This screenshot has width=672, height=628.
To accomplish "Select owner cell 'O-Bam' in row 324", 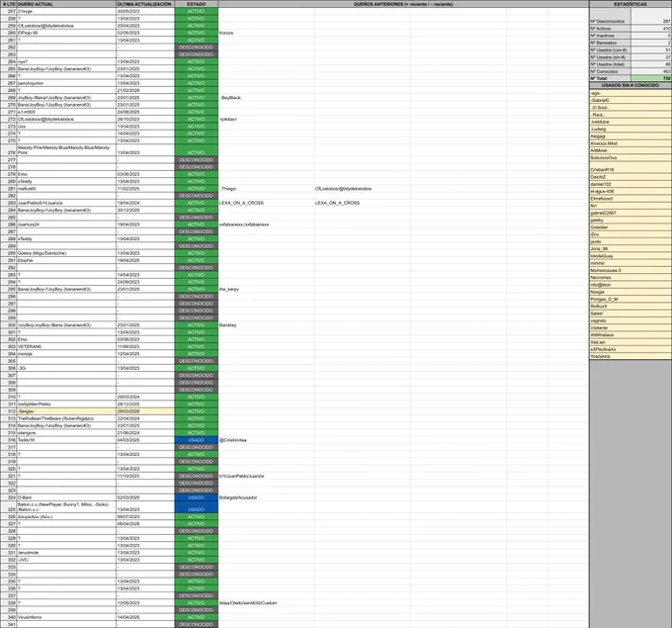I will (x=66, y=497).
